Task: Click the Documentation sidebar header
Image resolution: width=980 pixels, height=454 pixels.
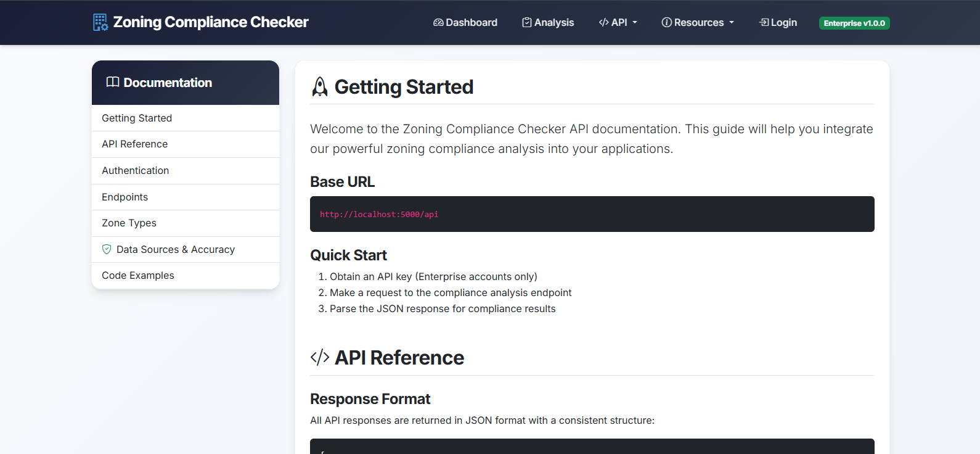Action: [x=186, y=83]
